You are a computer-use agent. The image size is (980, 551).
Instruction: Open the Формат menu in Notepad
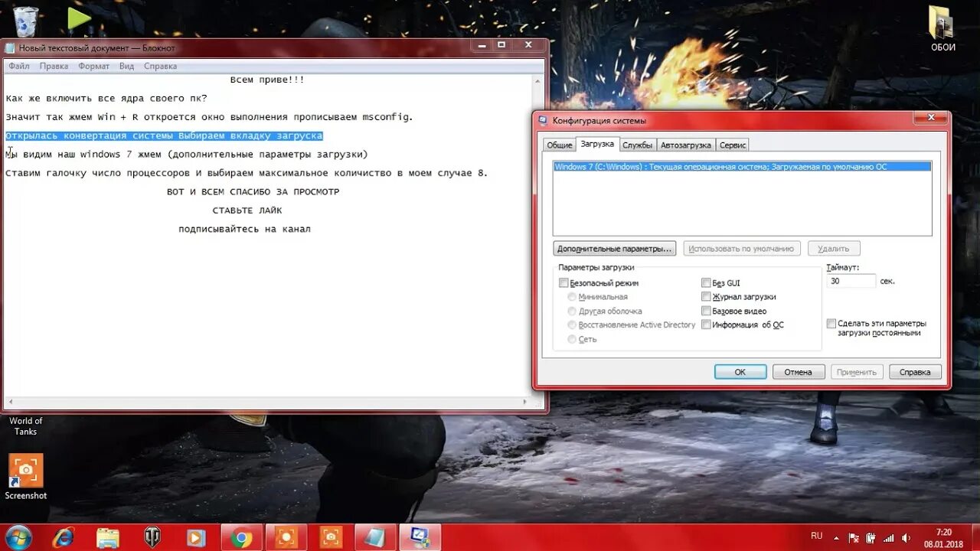point(93,66)
